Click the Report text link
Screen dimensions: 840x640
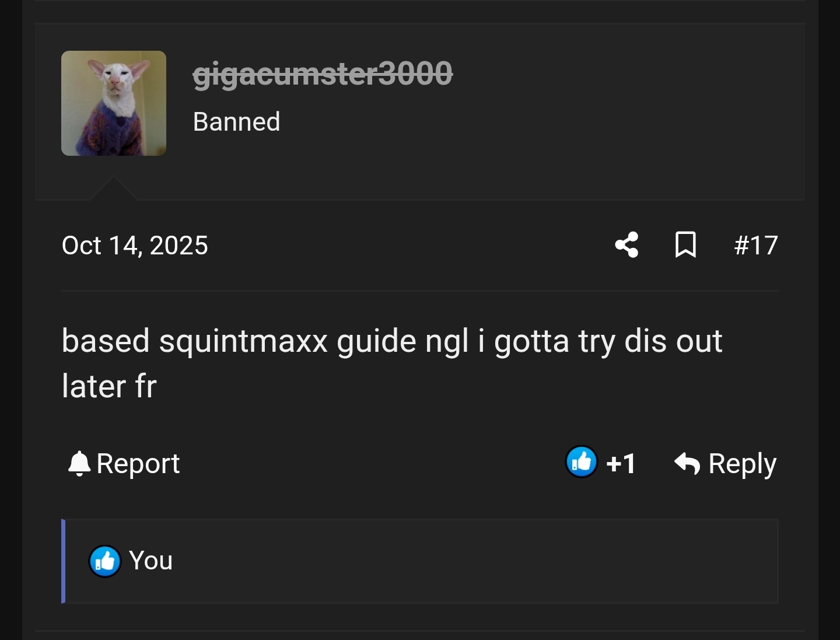click(x=138, y=464)
